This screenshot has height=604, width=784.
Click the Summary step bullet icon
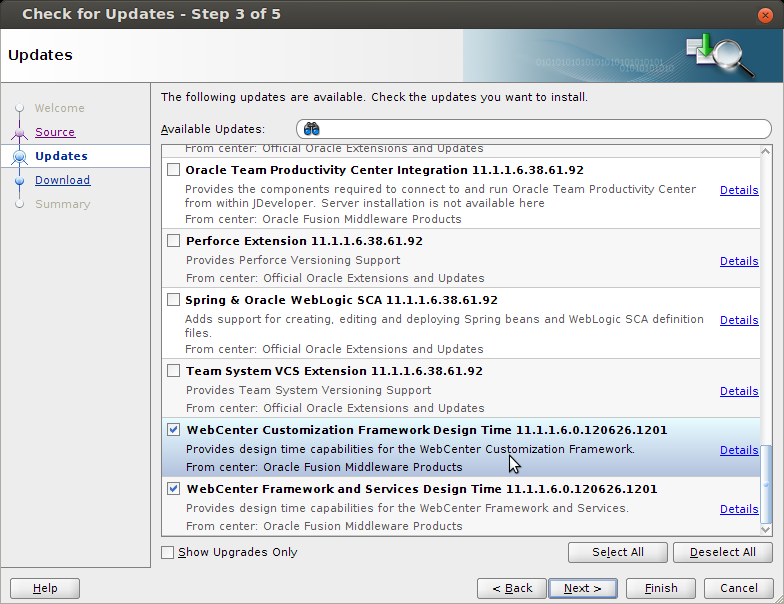(19, 204)
